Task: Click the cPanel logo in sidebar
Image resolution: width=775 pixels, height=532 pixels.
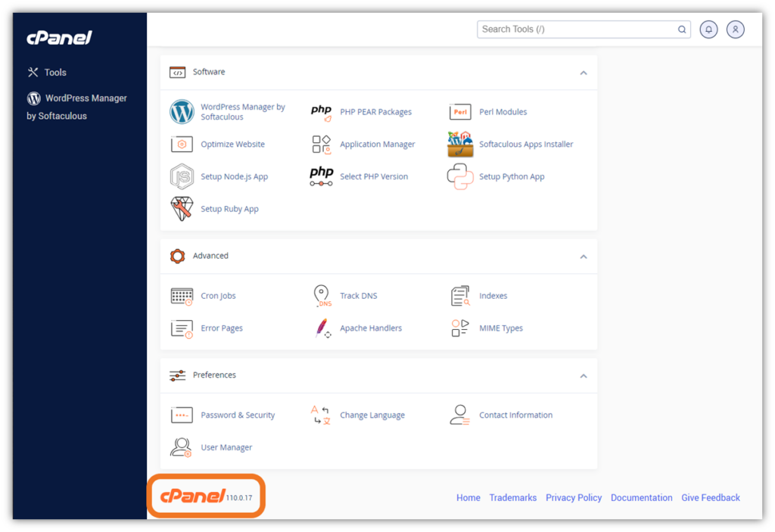Action: coord(59,38)
